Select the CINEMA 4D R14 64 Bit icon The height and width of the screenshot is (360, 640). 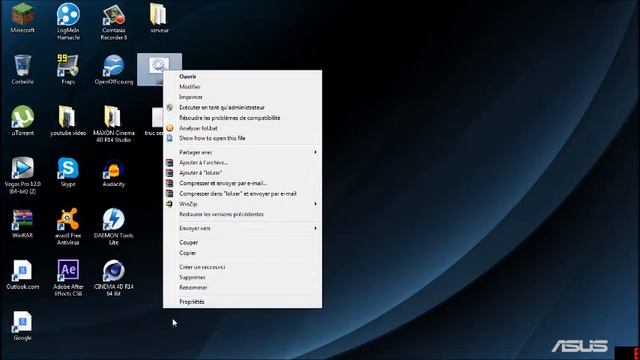(x=114, y=278)
